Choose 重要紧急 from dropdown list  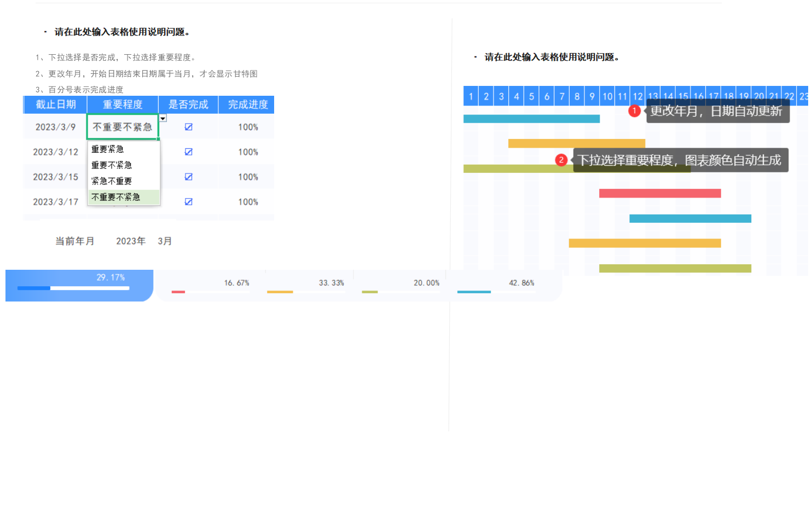point(124,149)
